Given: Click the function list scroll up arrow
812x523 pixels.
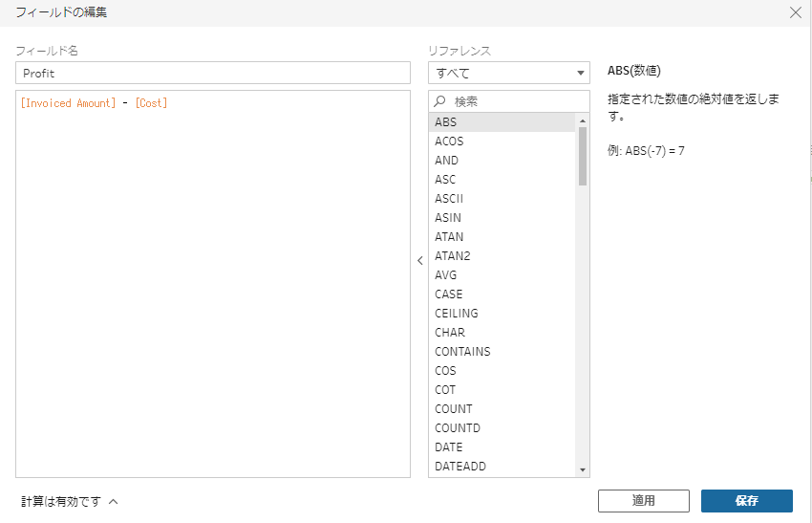Looking at the screenshot, I should [583, 120].
